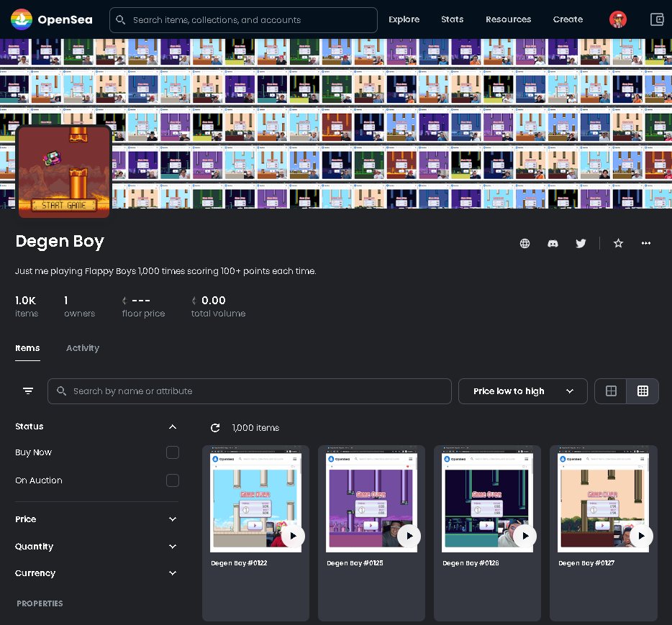Switch to the Activity tab
Viewport: 672px width, 625px height.
(82, 348)
